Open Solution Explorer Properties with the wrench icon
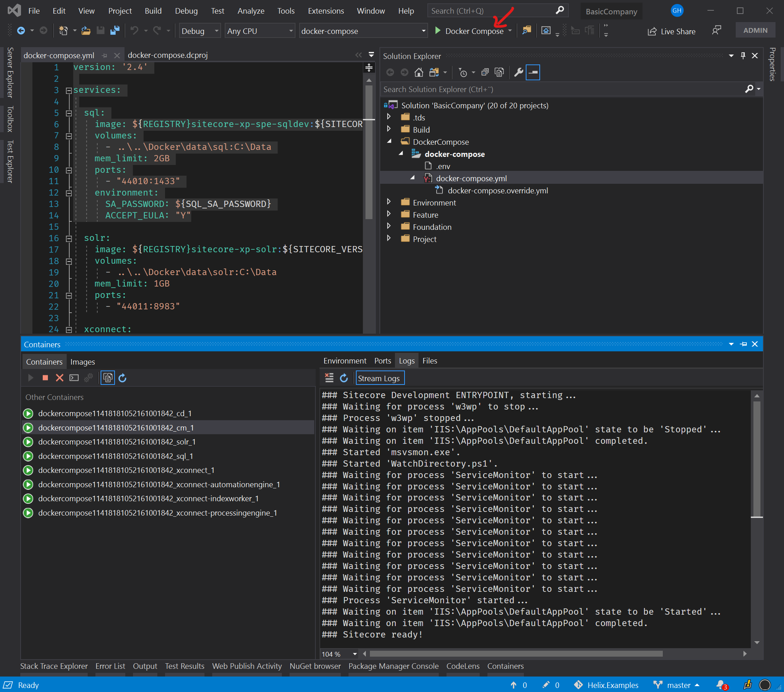The height and width of the screenshot is (692, 784). click(519, 72)
